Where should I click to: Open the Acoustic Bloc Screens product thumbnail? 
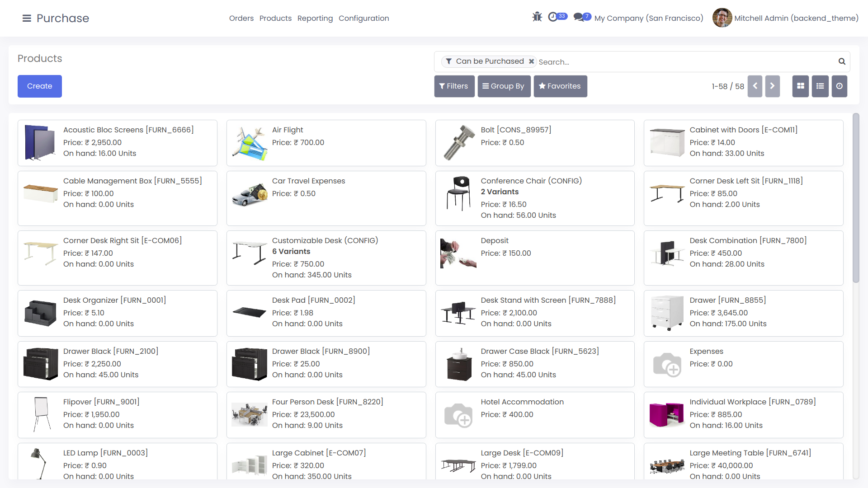click(40, 143)
